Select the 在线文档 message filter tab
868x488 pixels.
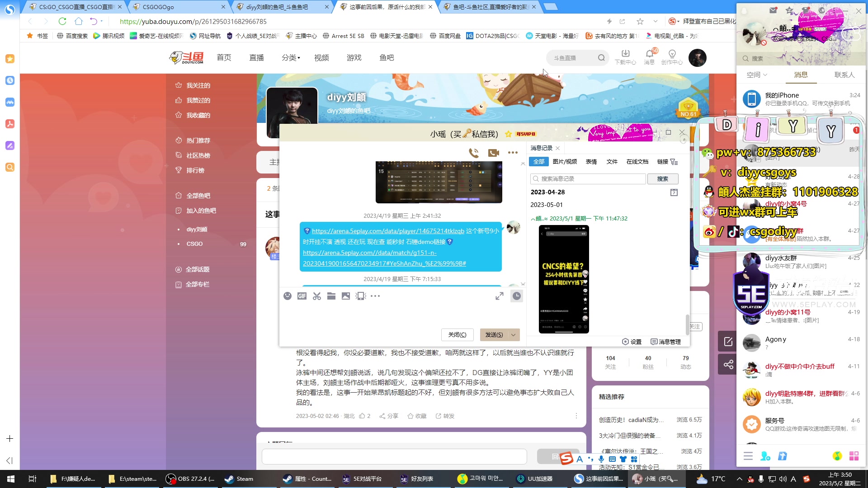pyautogui.click(x=637, y=162)
